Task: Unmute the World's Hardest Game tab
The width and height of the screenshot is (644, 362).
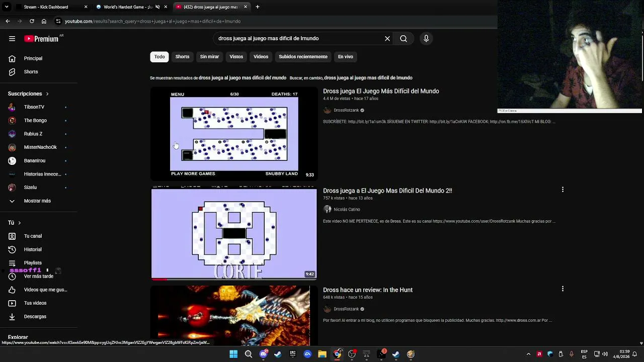Action: 157,7
